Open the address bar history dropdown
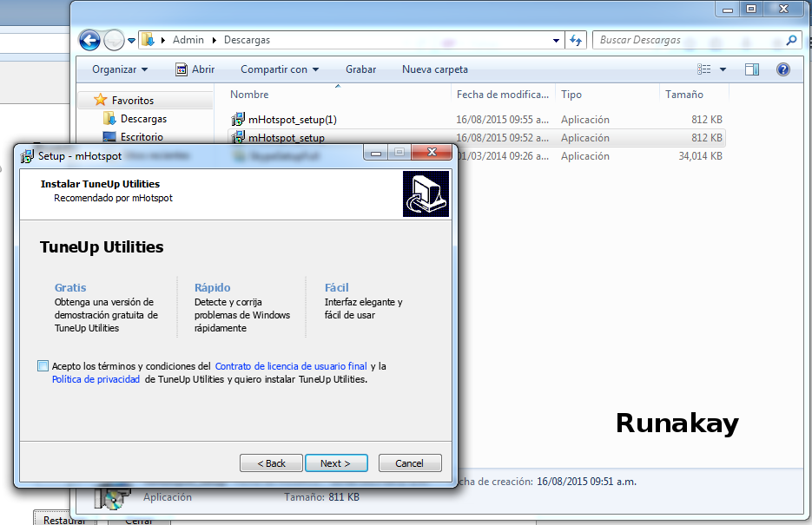 tap(556, 40)
